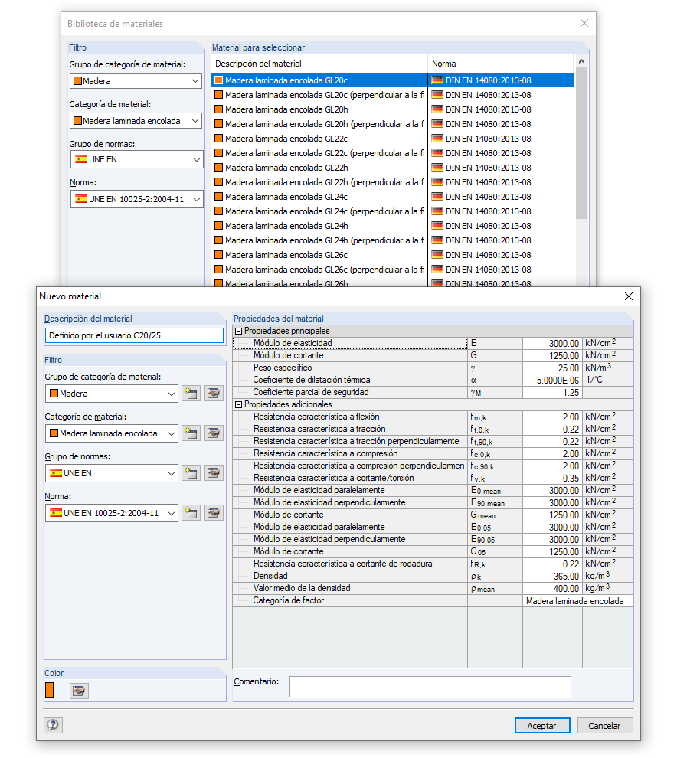Collapse Propiedades adicionales section
The width and height of the screenshot is (700, 758).
(239, 404)
